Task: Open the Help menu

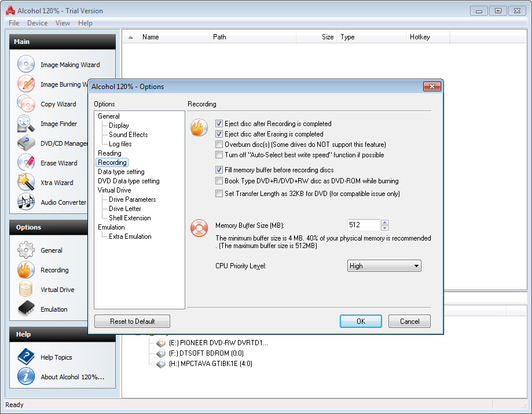Action: 85,23
